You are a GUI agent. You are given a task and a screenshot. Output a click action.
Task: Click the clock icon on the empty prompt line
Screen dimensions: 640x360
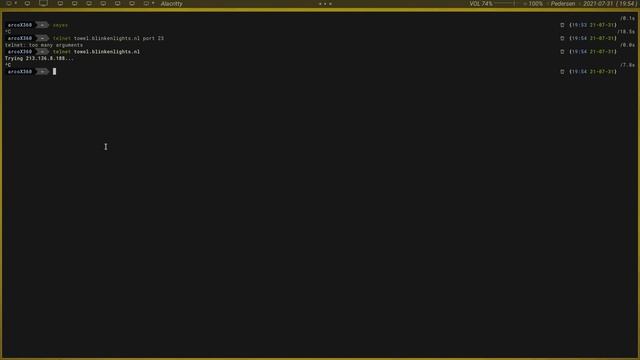pos(562,71)
